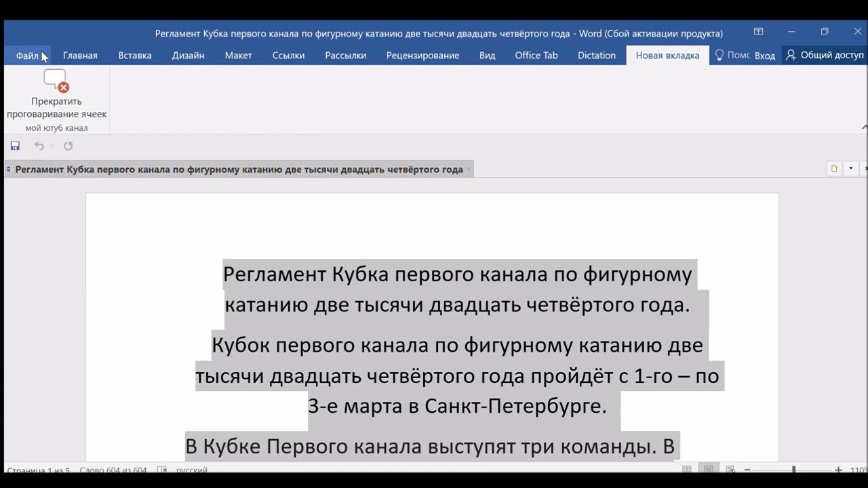This screenshot has height=488, width=868.
Task: Stop cell speaking with Прекратить проговаривание ячеек
Action: (56, 95)
